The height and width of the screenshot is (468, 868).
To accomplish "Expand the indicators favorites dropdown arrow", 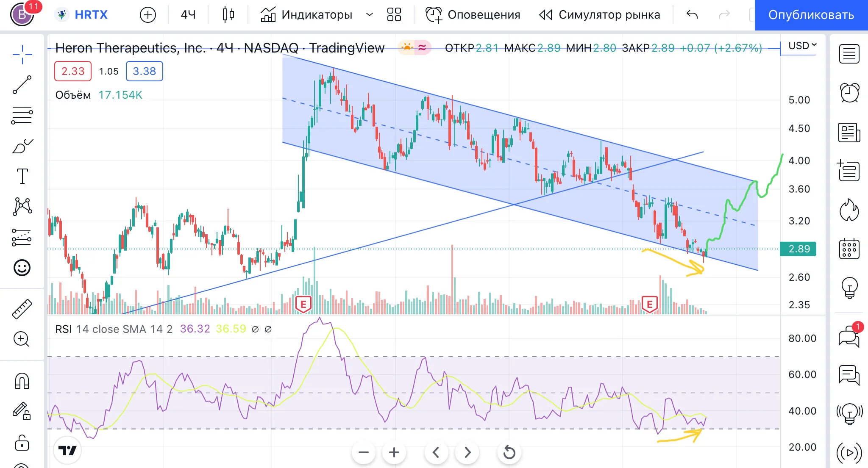I will point(370,15).
